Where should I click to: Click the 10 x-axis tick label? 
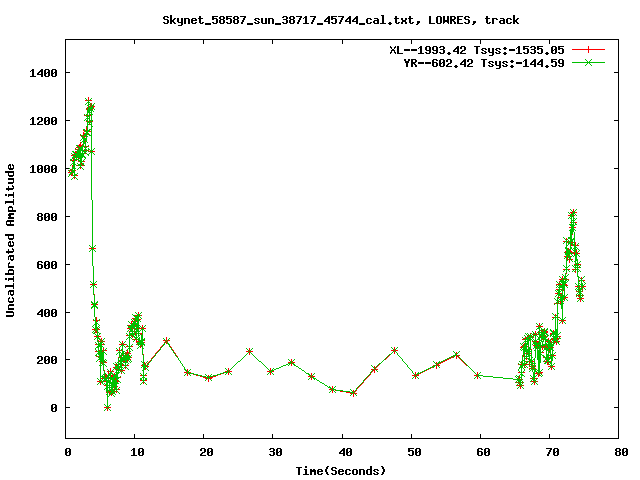(137, 452)
